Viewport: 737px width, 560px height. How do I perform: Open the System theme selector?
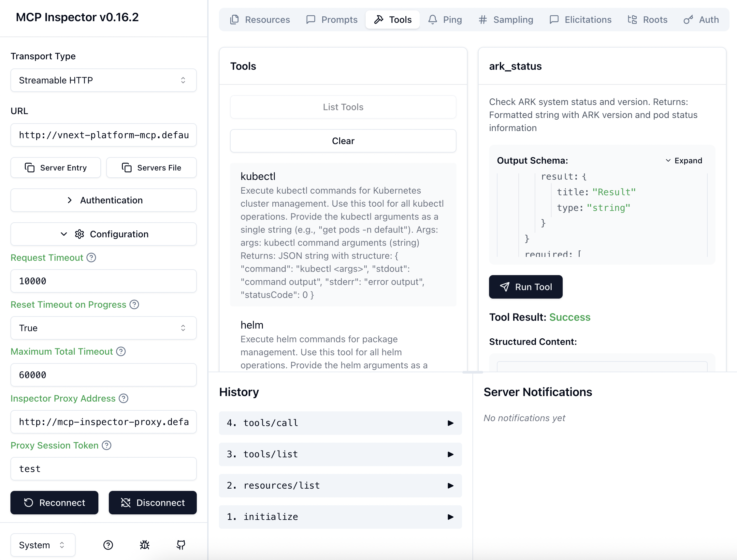[43, 545]
